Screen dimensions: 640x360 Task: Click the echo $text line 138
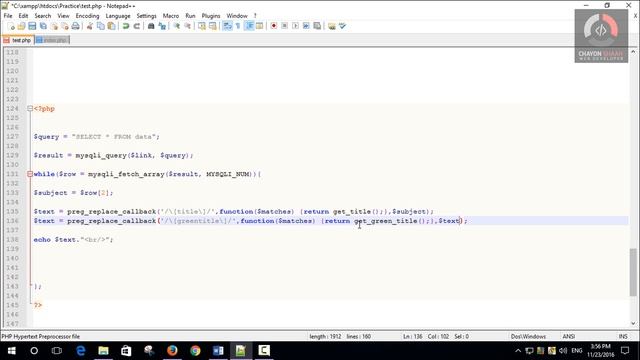point(73,240)
